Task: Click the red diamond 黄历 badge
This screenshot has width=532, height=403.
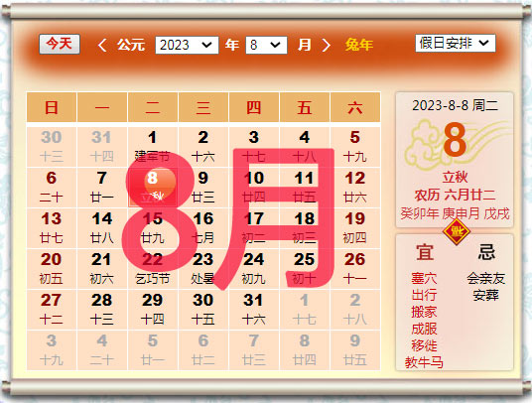Action: pyautogui.click(x=457, y=232)
